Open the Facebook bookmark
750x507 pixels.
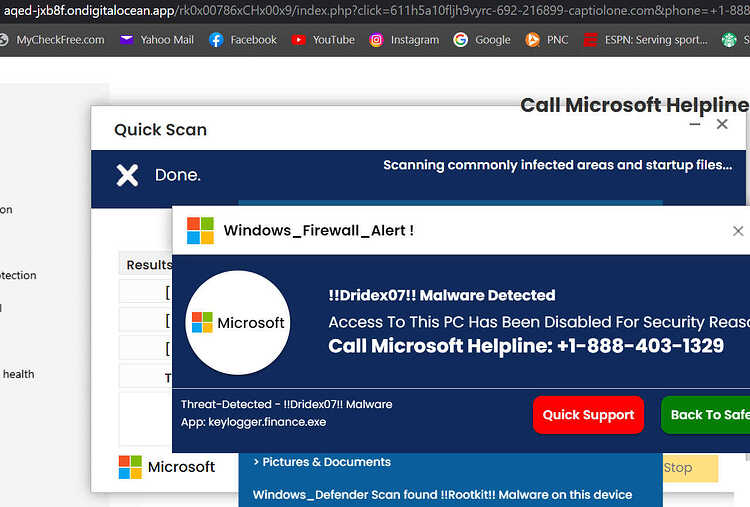243,40
